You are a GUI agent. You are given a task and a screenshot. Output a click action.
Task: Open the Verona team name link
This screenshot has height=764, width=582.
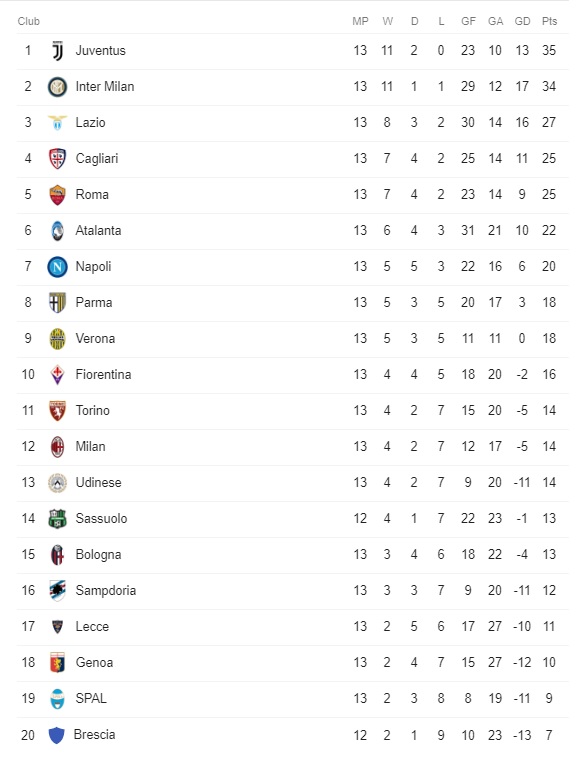(95, 339)
